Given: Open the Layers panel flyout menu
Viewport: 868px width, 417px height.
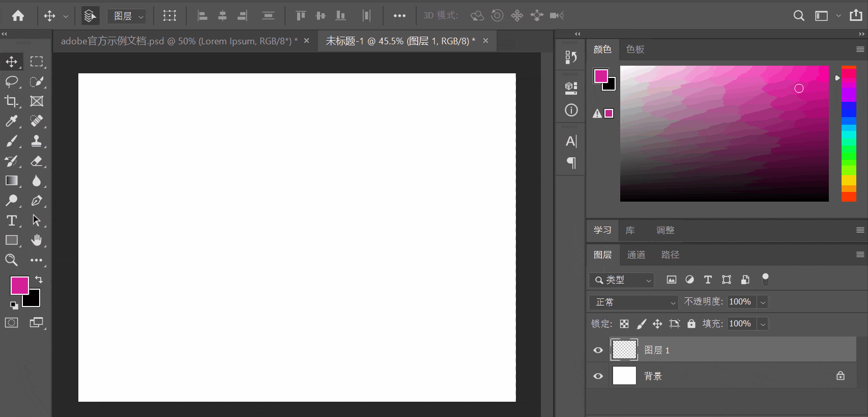Looking at the screenshot, I should click(860, 255).
